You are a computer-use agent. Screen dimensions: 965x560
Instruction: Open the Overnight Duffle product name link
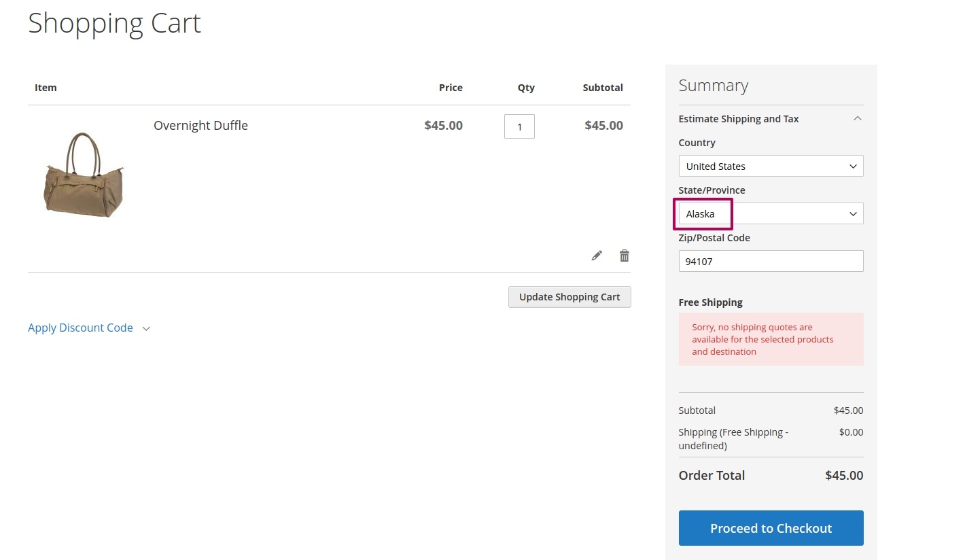tap(200, 126)
